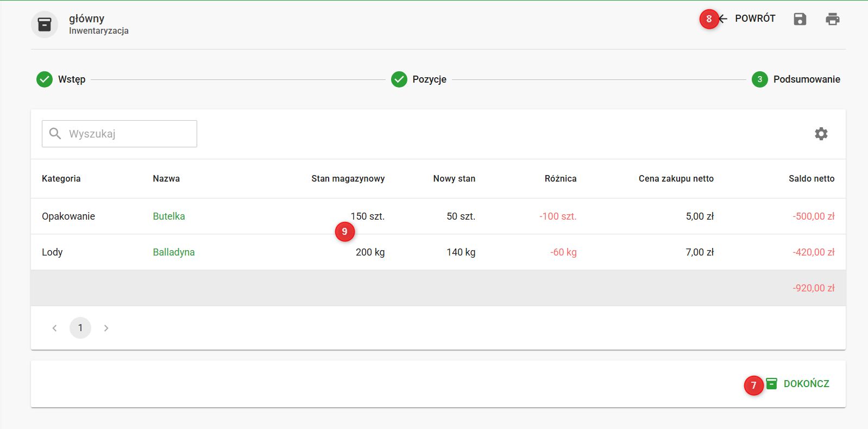This screenshot has height=429, width=868.
Task: Select page 1 in pagination
Action: [x=80, y=328]
